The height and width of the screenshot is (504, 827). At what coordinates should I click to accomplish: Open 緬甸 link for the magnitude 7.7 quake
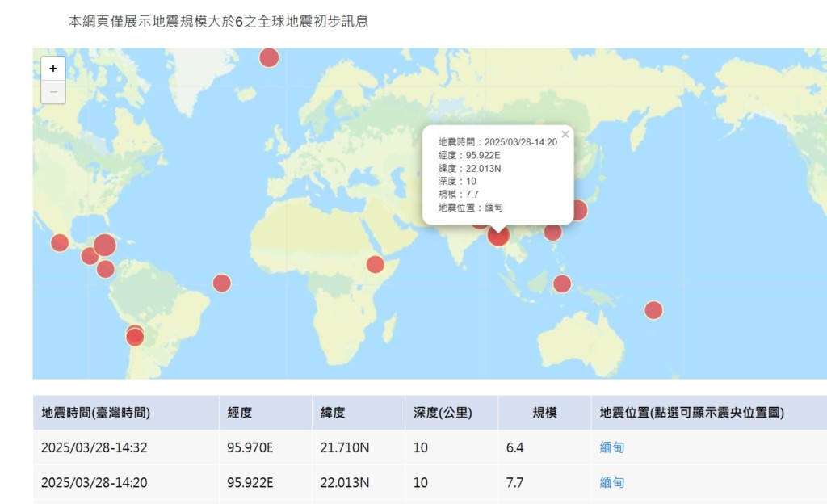[x=612, y=483]
